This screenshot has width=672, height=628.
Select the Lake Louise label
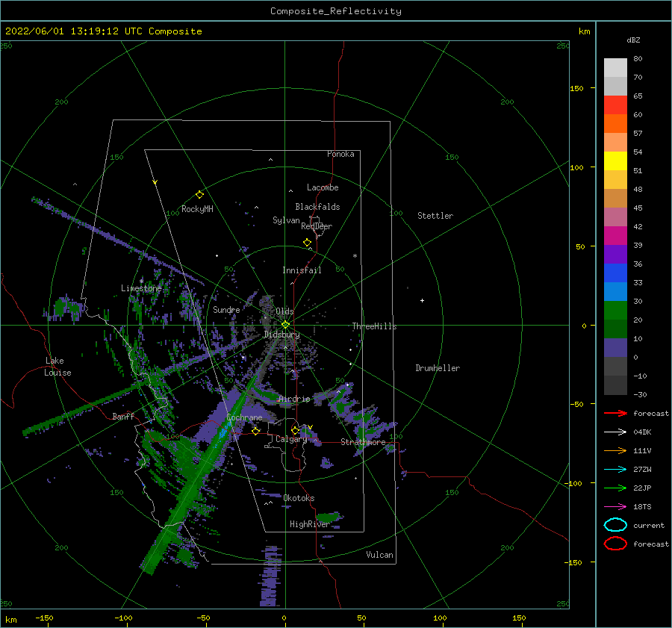coord(57,367)
